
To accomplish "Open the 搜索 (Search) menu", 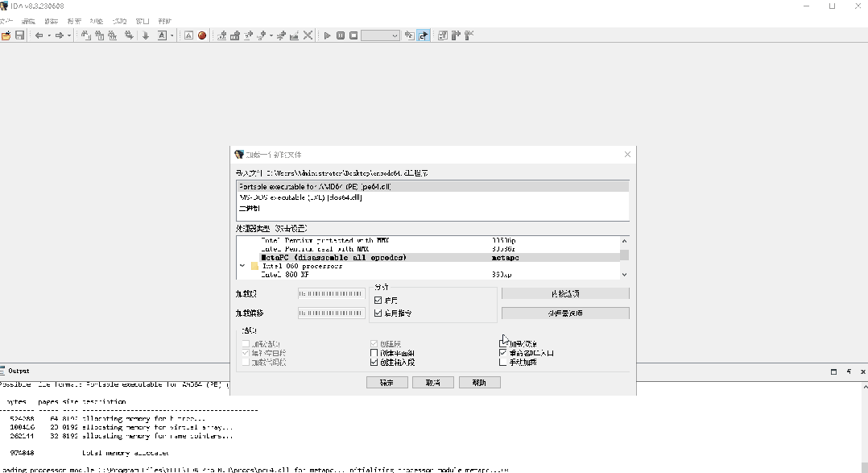I will click(x=74, y=21).
